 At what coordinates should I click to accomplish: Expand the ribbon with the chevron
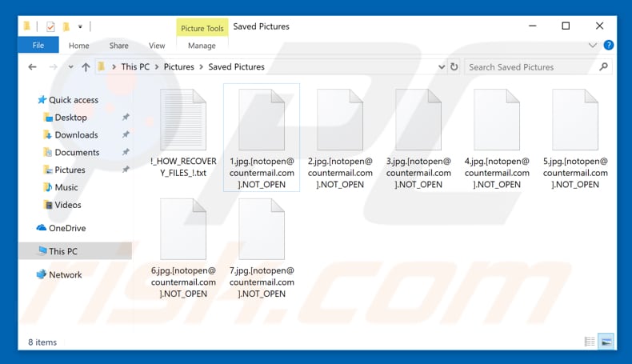(593, 45)
